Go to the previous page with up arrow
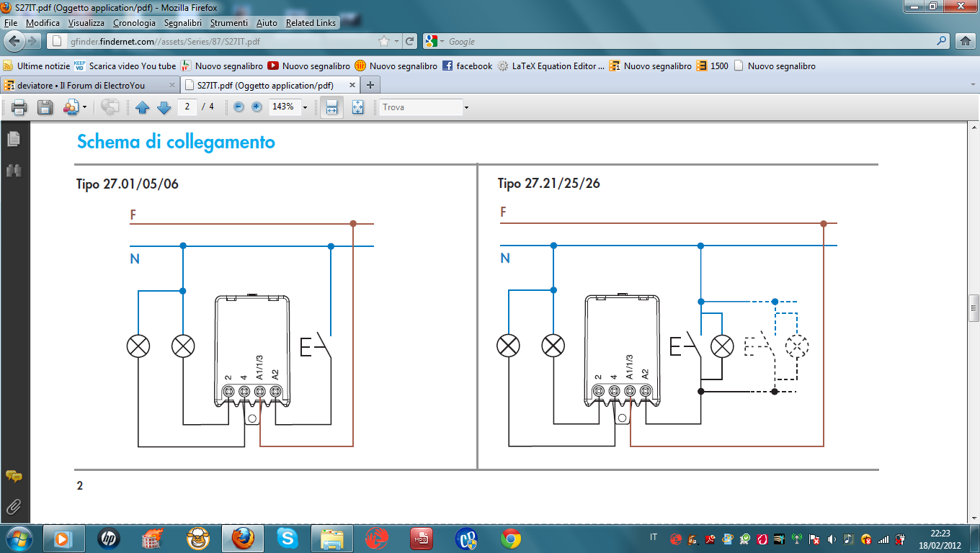Screen dimensions: 980x553 tap(142, 107)
